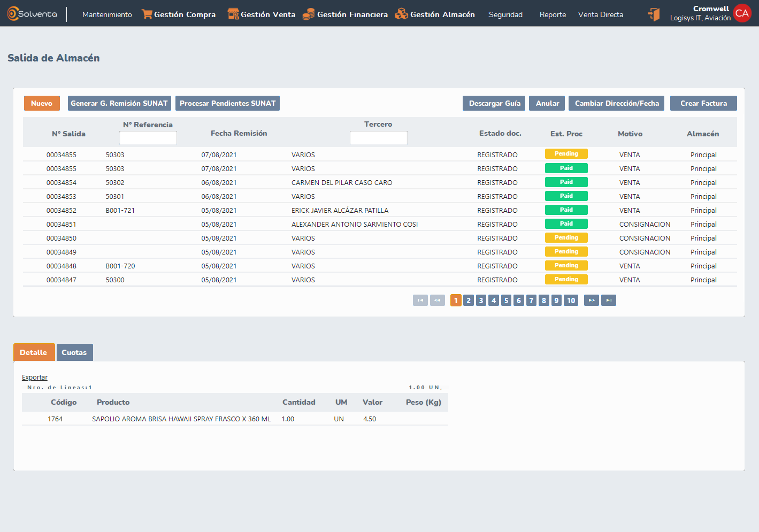Click the Exportar link

(35, 377)
